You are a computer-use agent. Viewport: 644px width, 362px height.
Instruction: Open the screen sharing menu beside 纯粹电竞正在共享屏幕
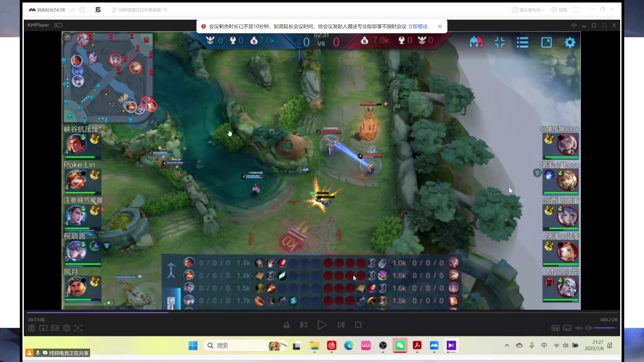coord(165,10)
